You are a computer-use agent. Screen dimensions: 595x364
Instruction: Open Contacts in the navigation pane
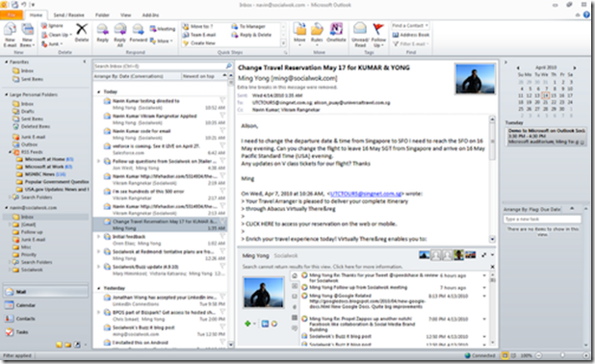click(45, 319)
